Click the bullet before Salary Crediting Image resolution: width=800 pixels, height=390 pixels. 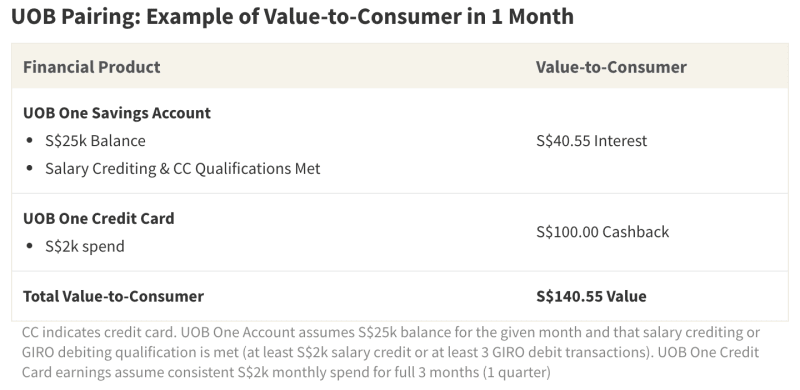pos(30,168)
